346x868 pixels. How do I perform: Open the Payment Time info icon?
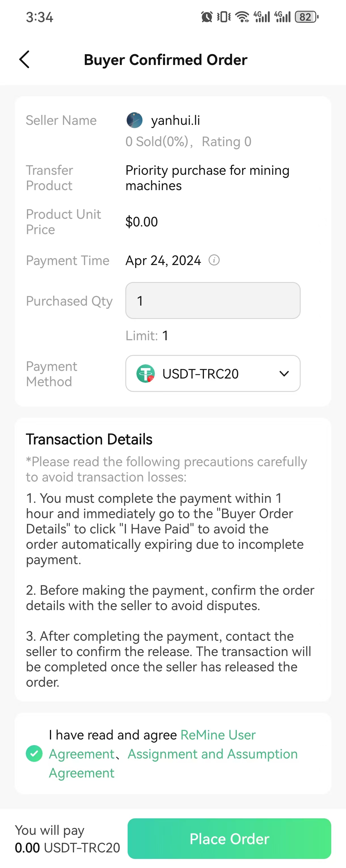214,260
